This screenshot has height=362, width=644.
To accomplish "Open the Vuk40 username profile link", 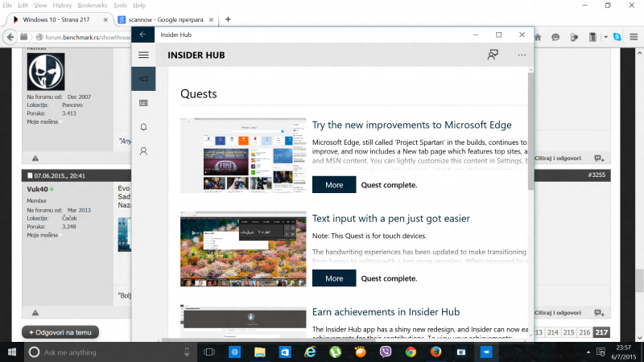I will pyautogui.click(x=37, y=189).
